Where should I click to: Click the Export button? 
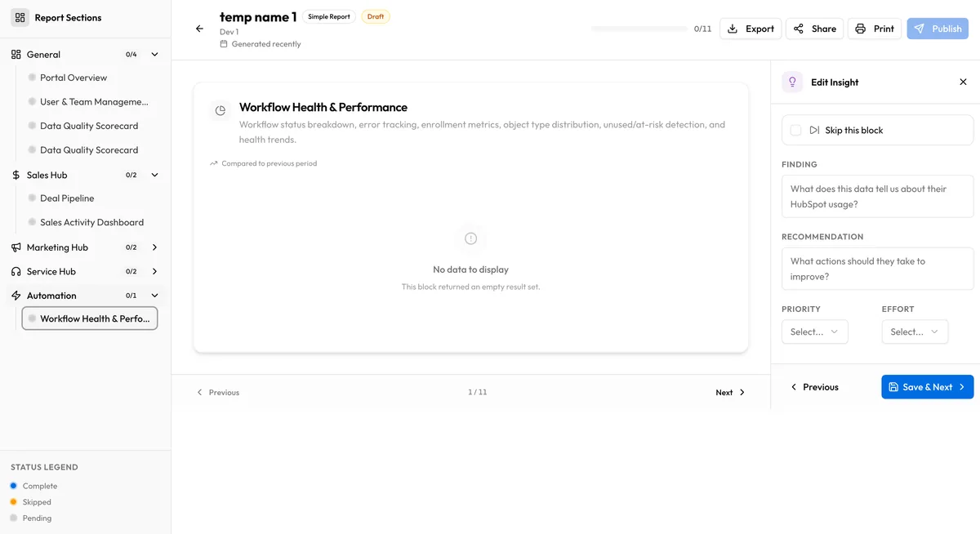pyautogui.click(x=750, y=28)
